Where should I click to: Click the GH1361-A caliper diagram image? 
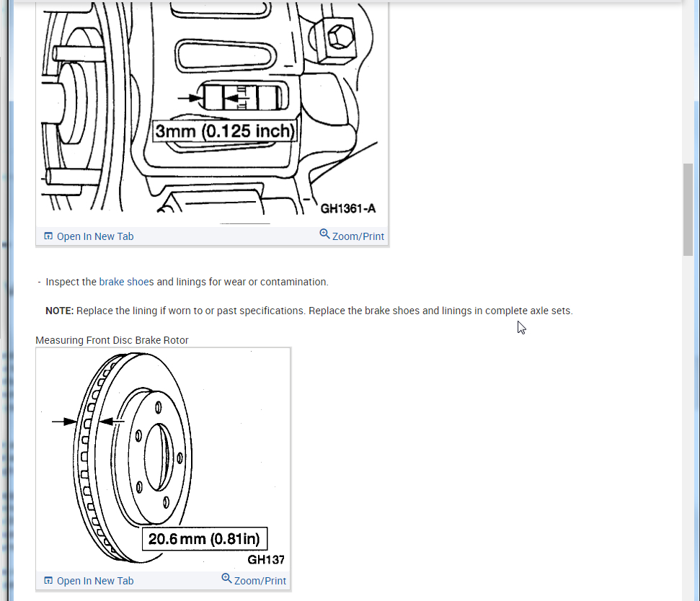213,108
